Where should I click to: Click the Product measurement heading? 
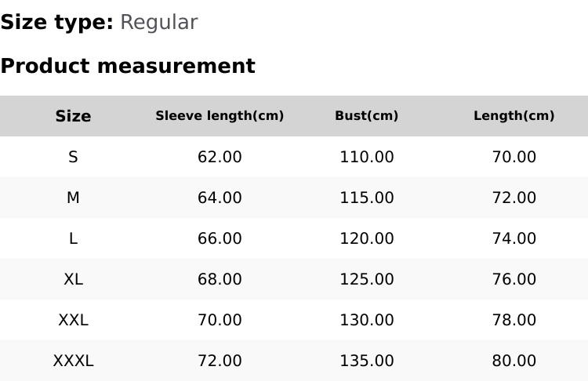coord(128,66)
